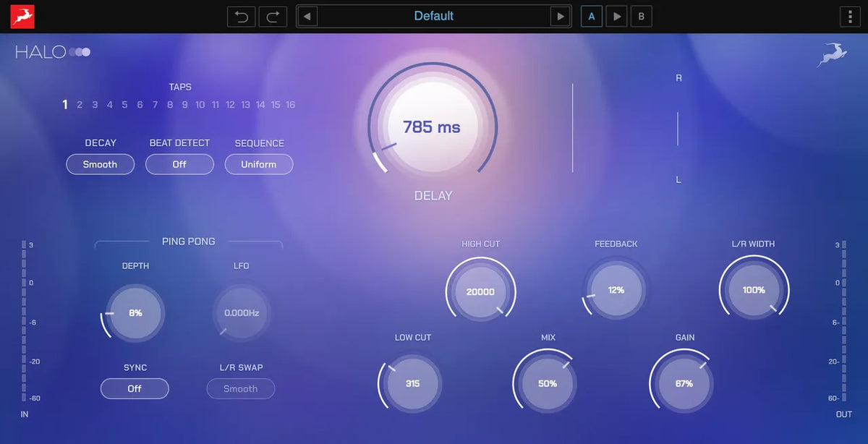Select tap number 16
This screenshot has width=868, height=444.
tap(290, 104)
